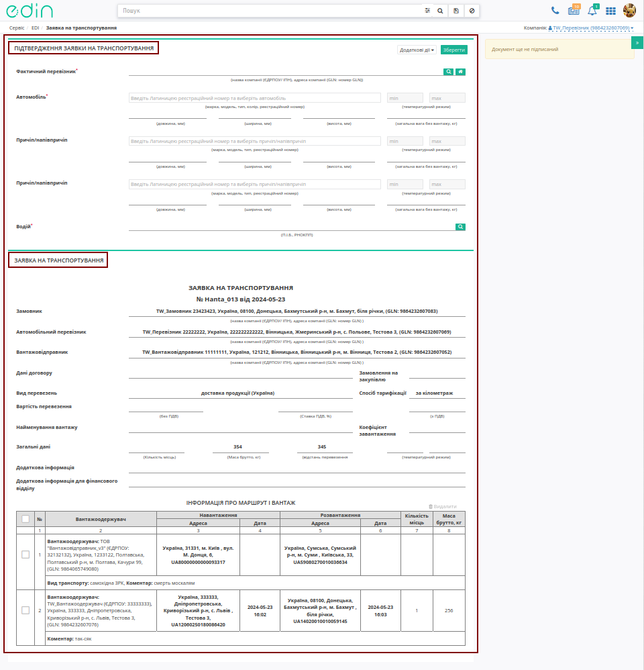Click home icon next to Фактичний перевізник

pyautogui.click(x=460, y=72)
